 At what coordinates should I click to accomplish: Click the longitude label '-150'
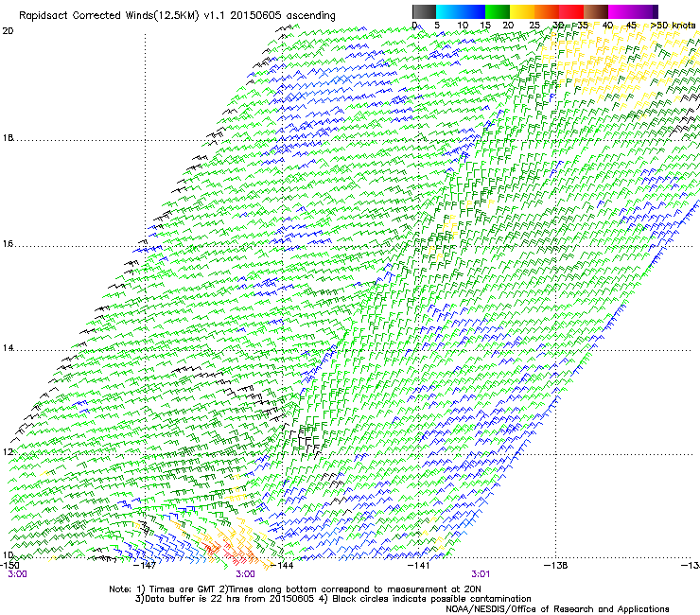[9, 565]
